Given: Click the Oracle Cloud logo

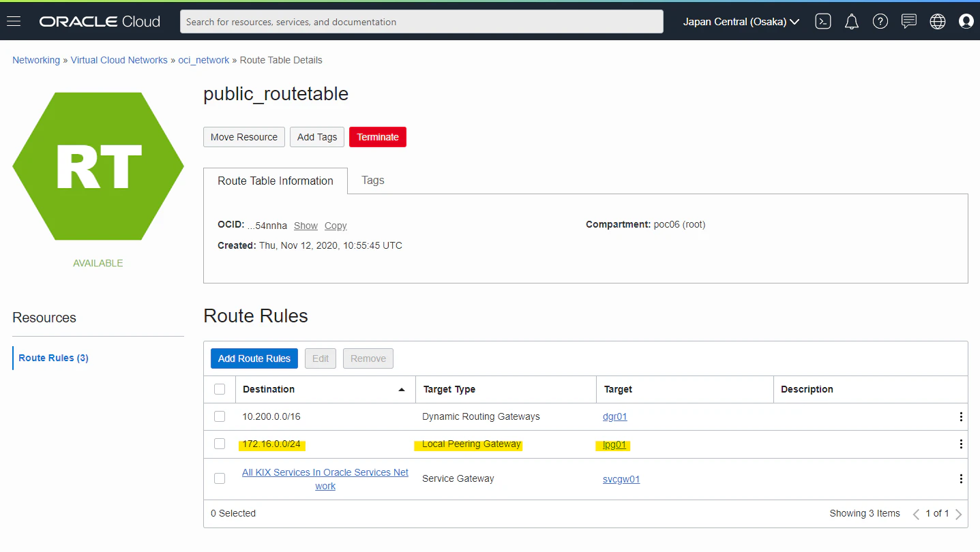Looking at the screenshot, I should click(x=100, y=21).
